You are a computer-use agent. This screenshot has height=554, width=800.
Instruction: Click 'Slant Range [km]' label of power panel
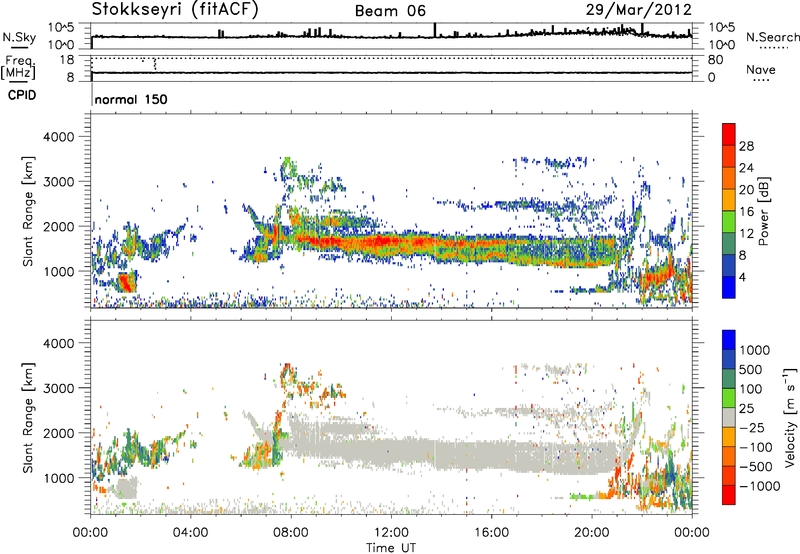click(28, 211)
